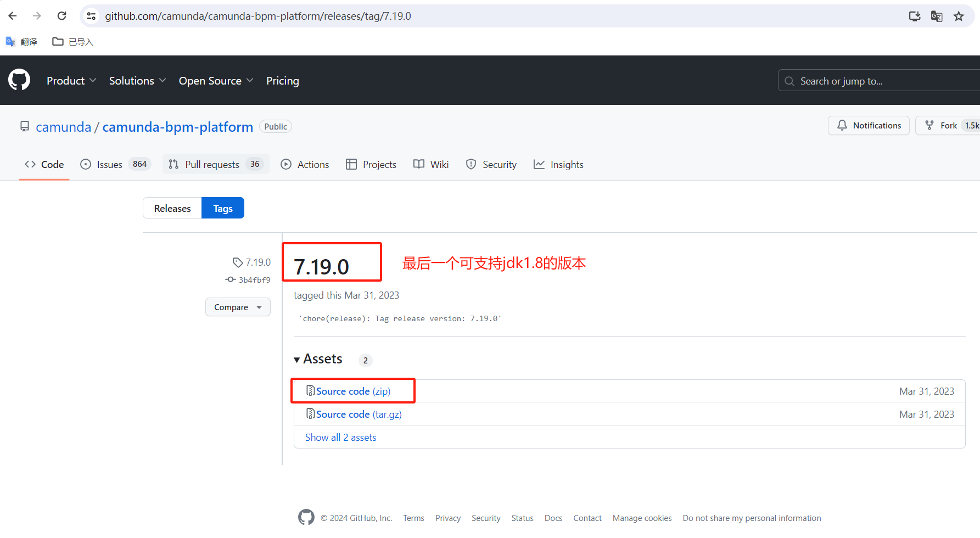The width and height of the screenshot is (980, 538).
Task: Click Manage cookies in footer
Action: [642, 518]
